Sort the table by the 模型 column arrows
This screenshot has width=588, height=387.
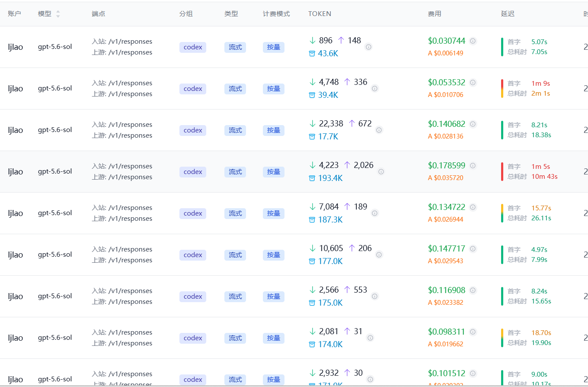tap(58, 14)
